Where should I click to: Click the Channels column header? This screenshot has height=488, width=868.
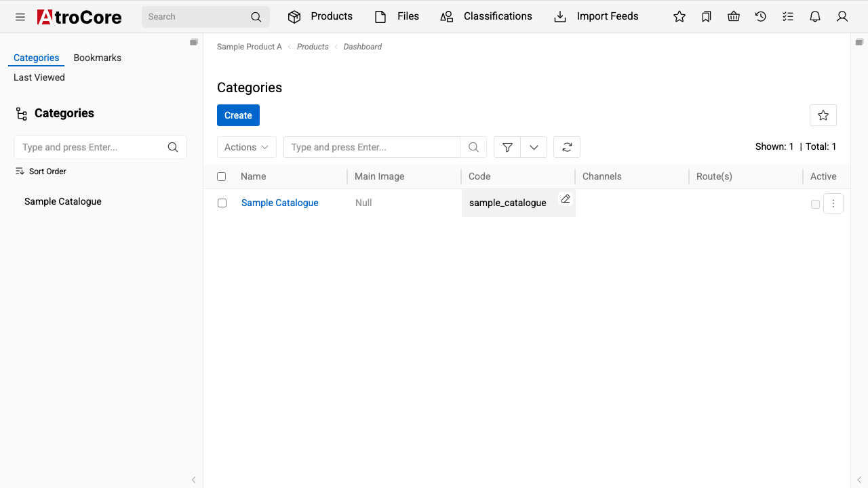pos(602,176)
